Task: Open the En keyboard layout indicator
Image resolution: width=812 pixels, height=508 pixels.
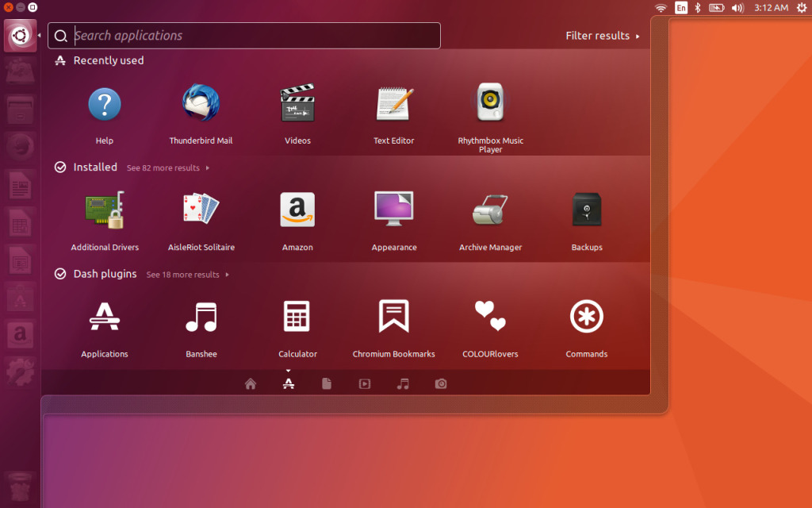Action: (x=681, y=8)
